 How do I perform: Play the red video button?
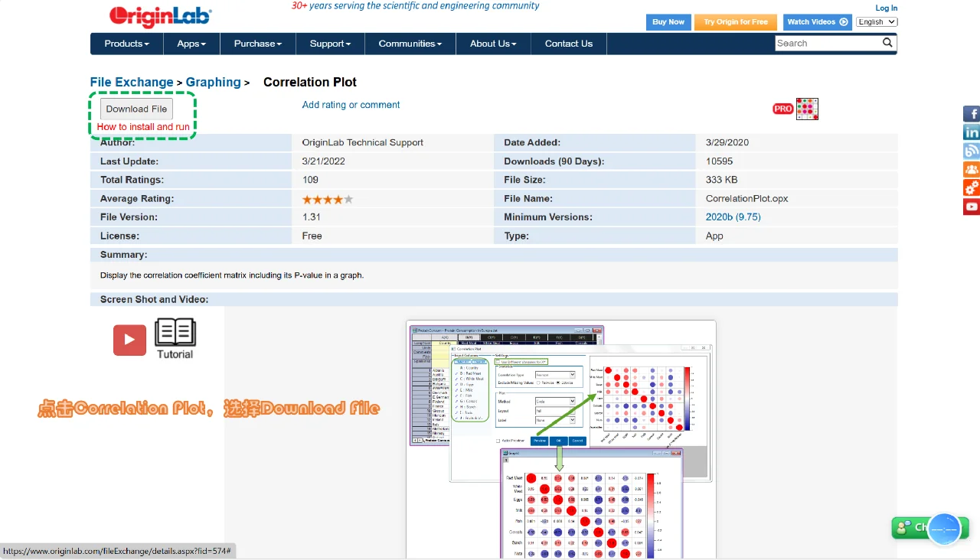130,340
